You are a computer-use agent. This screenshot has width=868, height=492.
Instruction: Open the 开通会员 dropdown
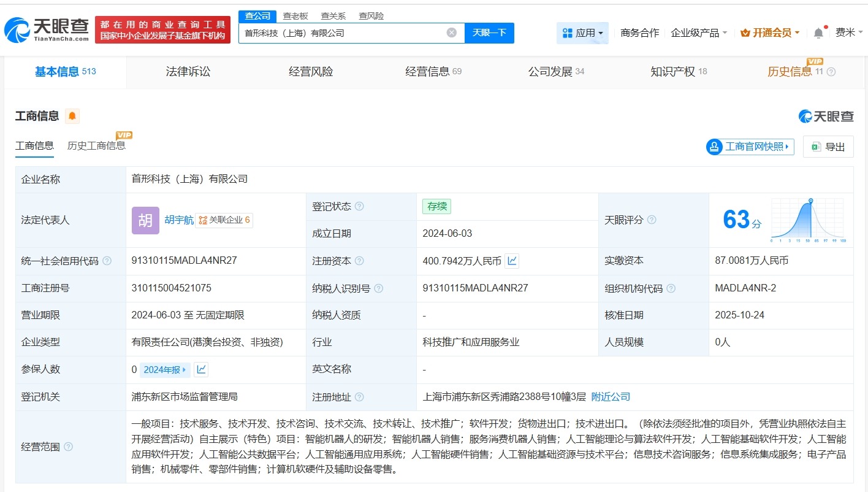point(770,33)
